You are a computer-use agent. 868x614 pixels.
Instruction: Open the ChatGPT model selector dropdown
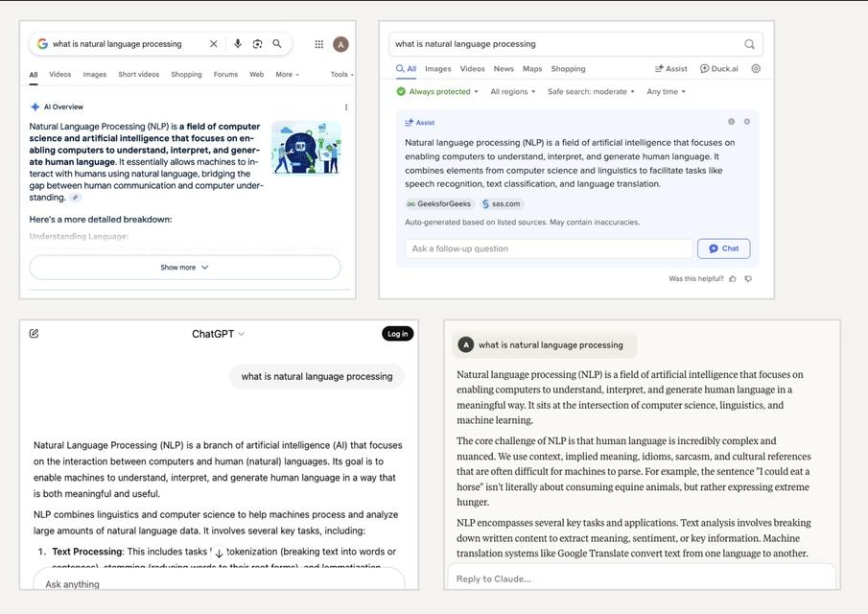tap(218, 334)
